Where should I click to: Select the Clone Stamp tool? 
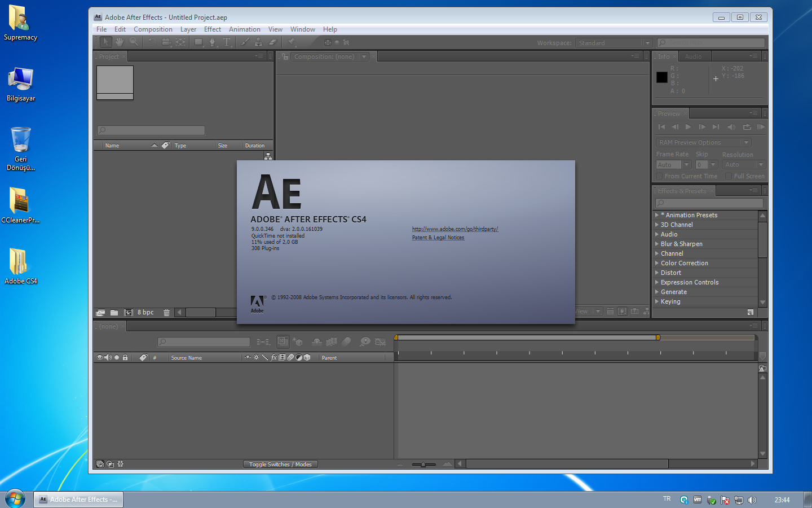(259, 42)
